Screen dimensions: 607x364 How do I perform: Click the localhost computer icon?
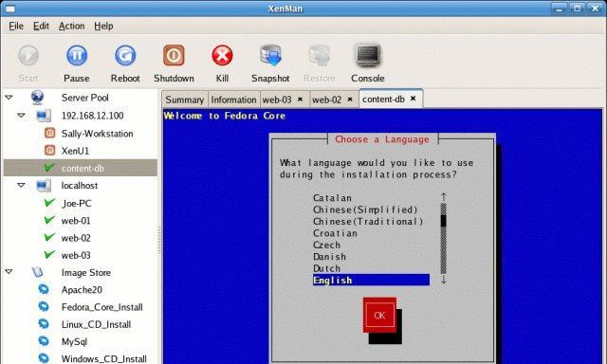[x=44, y=186]
